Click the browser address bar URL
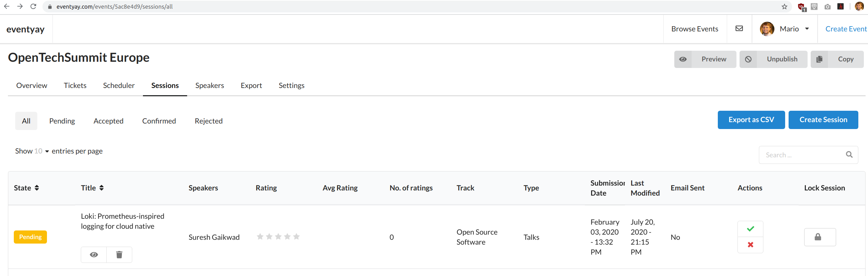The image size is (868, 276). coord(115,7)
